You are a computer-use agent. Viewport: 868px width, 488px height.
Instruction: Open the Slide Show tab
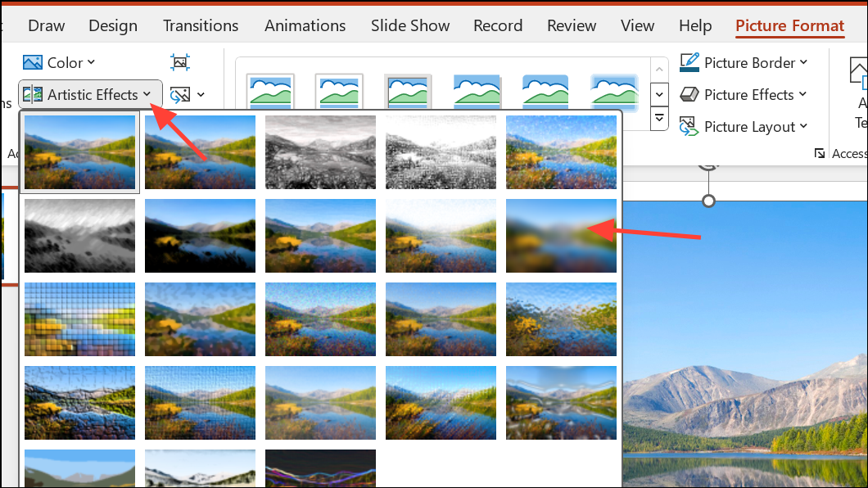(410, 25)
